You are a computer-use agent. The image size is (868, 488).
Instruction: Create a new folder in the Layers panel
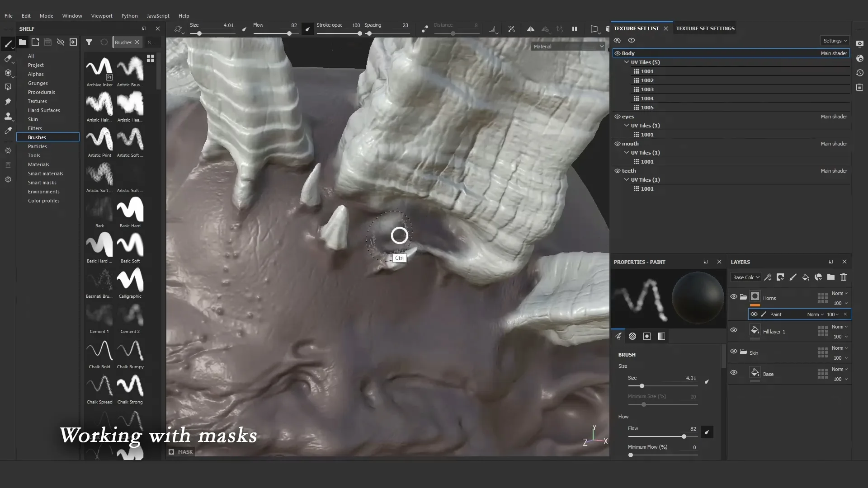[x=831, y=277]
